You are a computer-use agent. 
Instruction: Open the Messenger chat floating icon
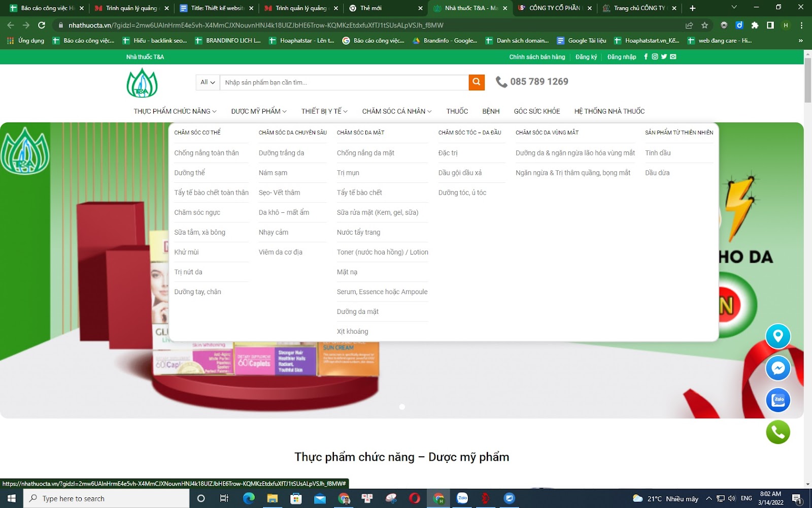coord(777,368)
